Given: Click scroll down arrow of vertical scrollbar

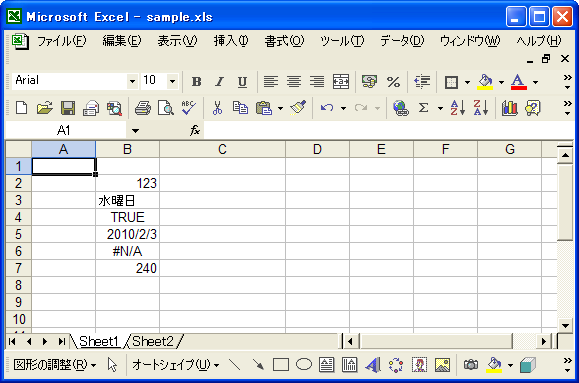Looking at the screenshot, I should click(x=565, y=325).
